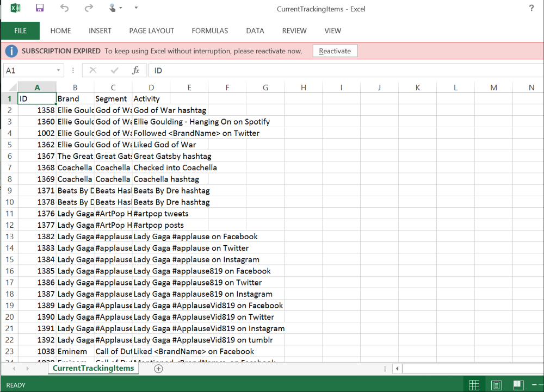Screen dimensions: 544x392
Task: Click the Excel application icon
Action: [x=15, y=8]
